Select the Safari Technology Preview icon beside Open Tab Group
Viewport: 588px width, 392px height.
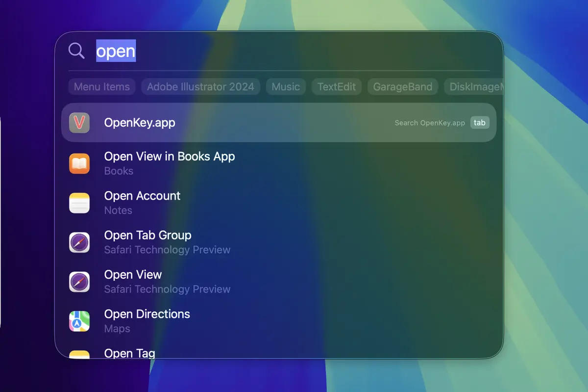click(x=80, y=242)
